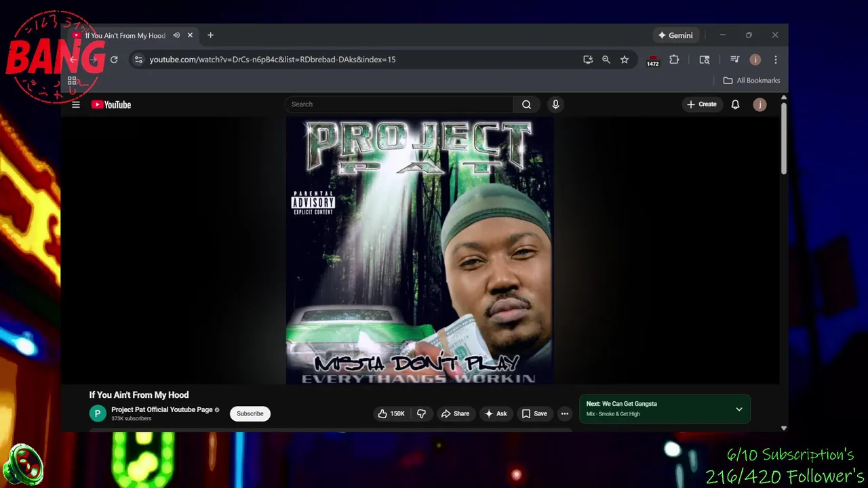868x488 pixels.
Task: Open Project Pat channel avatar
Action: [x=98, y=413]
